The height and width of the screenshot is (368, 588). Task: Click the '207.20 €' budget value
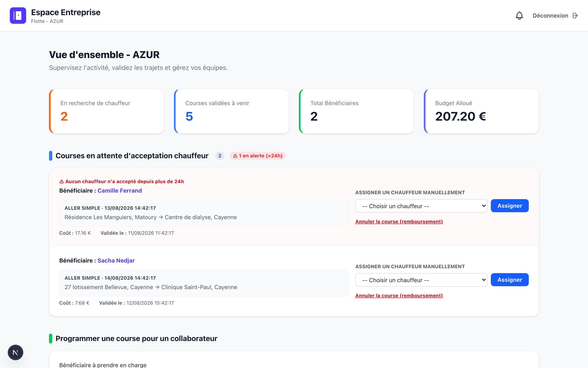click(460, 116)
